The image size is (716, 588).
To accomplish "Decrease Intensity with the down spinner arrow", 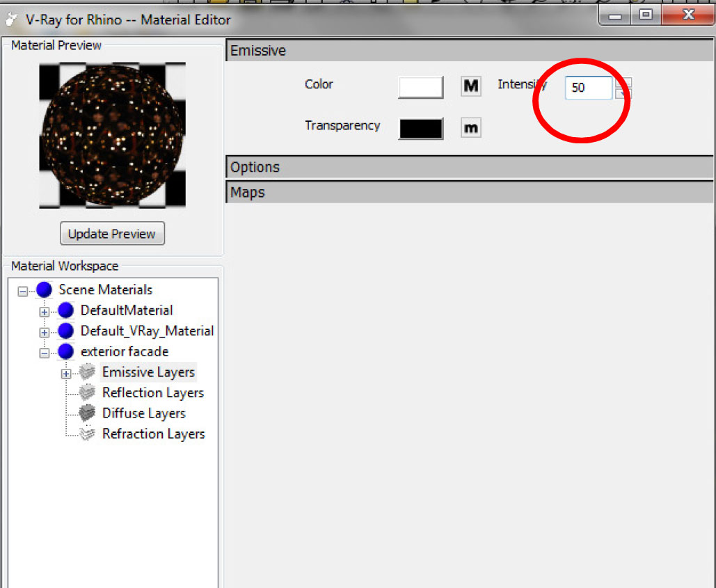I will click(x=623, y=93).
